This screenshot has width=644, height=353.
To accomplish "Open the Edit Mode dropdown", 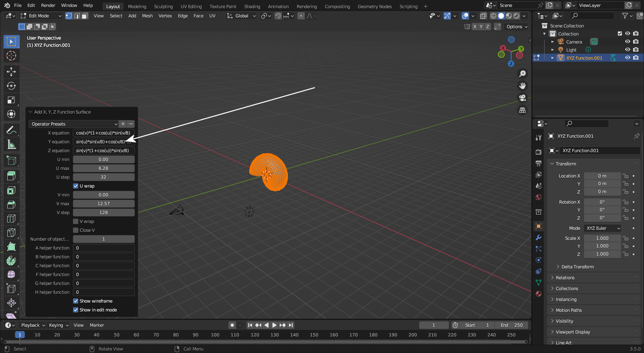I will [41, 16].
